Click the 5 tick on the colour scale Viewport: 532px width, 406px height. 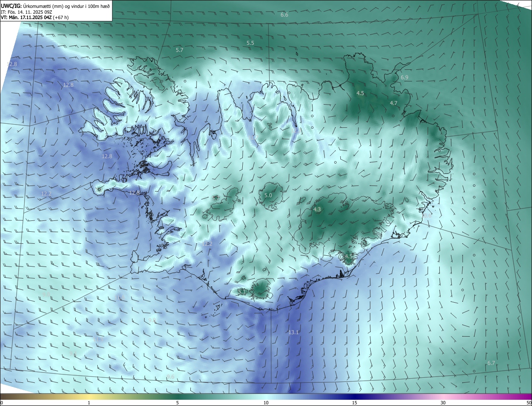pos(177,403)
